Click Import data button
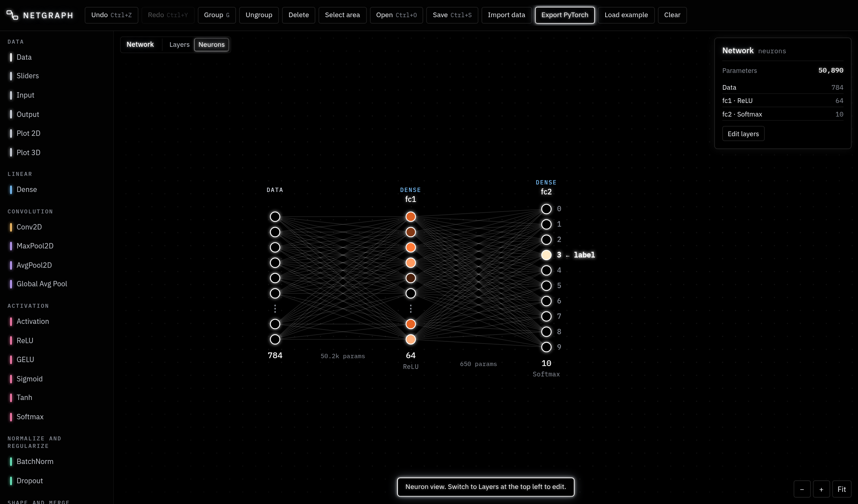 click(x=506, y=15)
